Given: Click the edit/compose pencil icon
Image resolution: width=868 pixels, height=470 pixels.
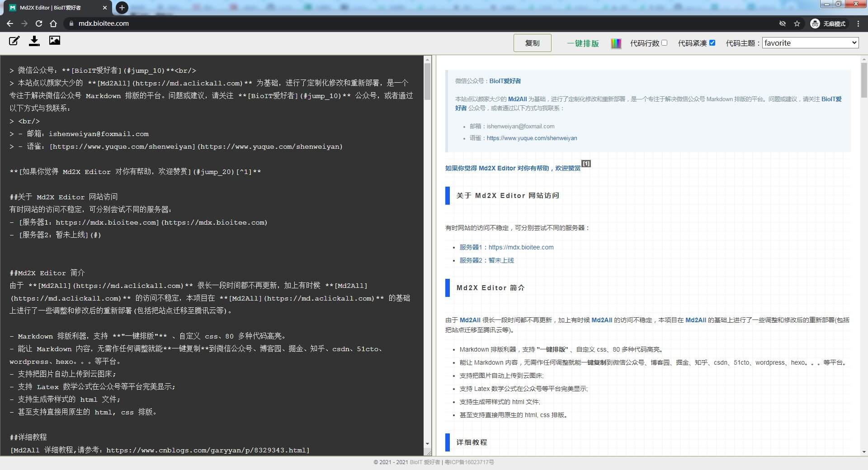Looking at the screenshot, I should tap(14, 41).
